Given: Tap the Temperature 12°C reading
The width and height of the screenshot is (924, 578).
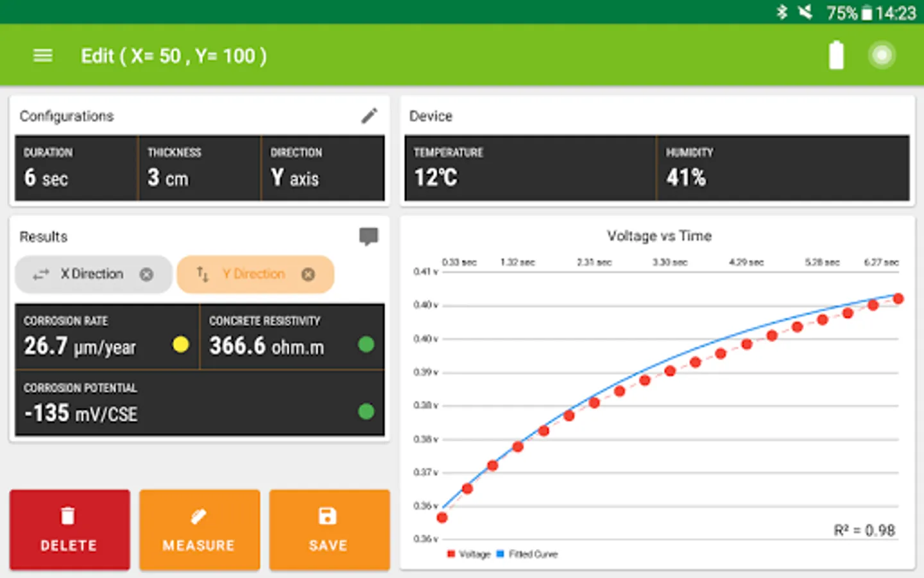Looking at the screenshot, I should point(530,168).
